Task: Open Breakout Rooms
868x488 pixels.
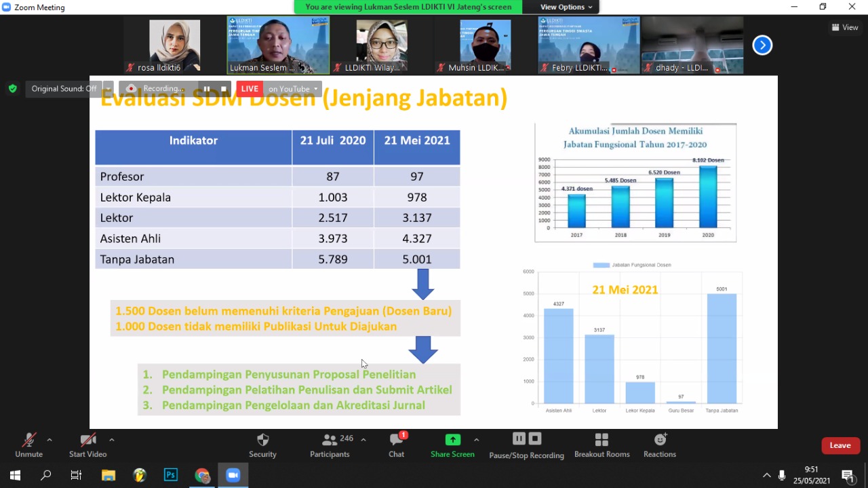Action: (601, 445)
